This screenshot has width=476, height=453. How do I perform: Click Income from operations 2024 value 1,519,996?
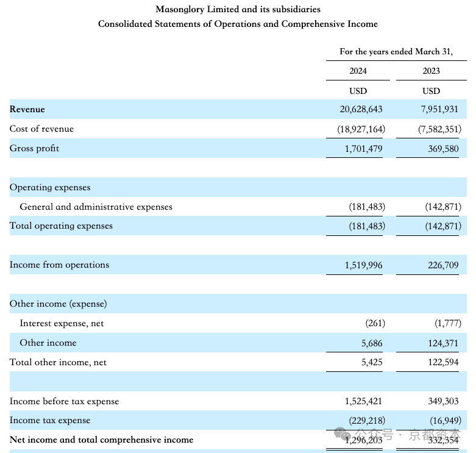(363, 265)
